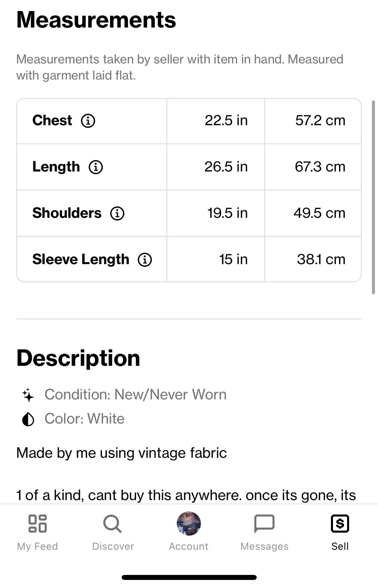Tap the Length 67.3 cm cell
The width and height of the screenshot is (378, 588).
(313, 167)
